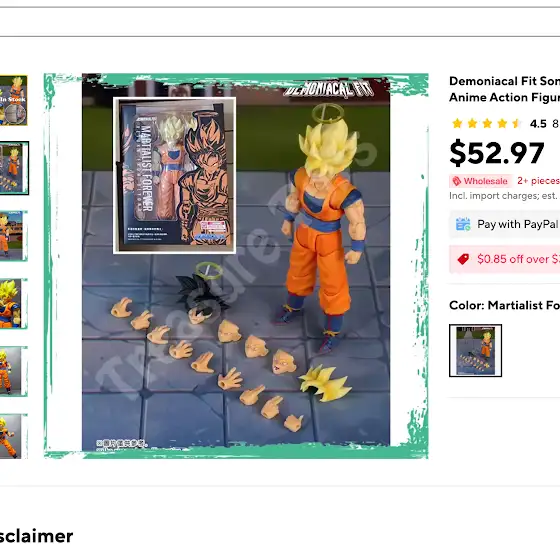
Task: Click the import charges info text
Action: point(504,196)
